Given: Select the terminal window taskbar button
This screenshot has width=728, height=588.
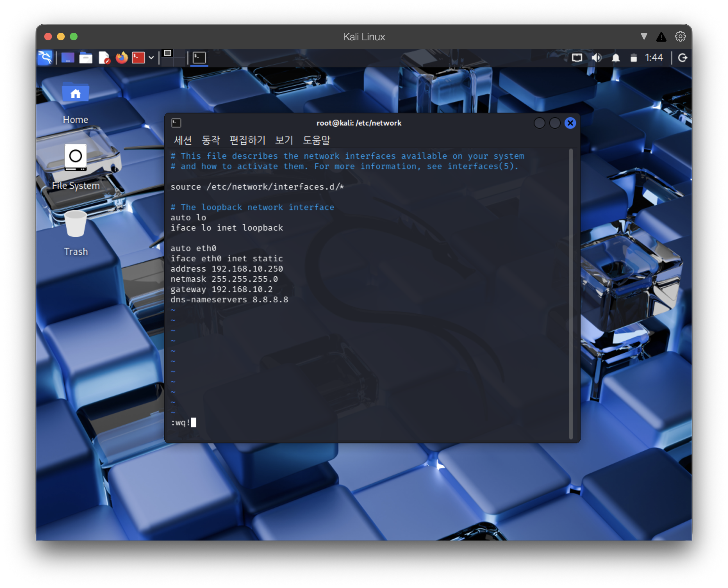Looking at the screenshot, I should point(199,58).
